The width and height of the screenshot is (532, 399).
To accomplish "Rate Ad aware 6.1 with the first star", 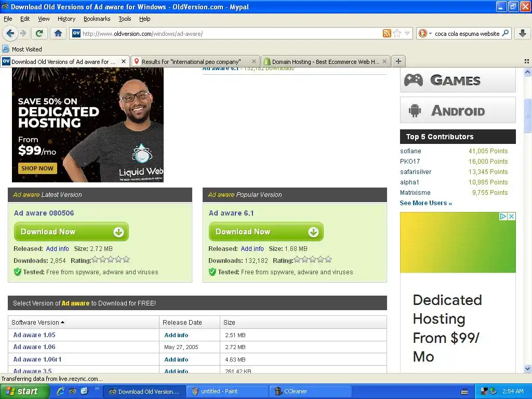I will coord(297,260).
